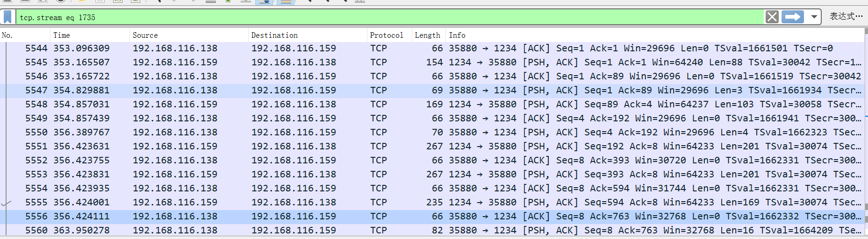Select packet 5548 with length 169
Viewport: 868px width, 239px height.
pos(432,104)
